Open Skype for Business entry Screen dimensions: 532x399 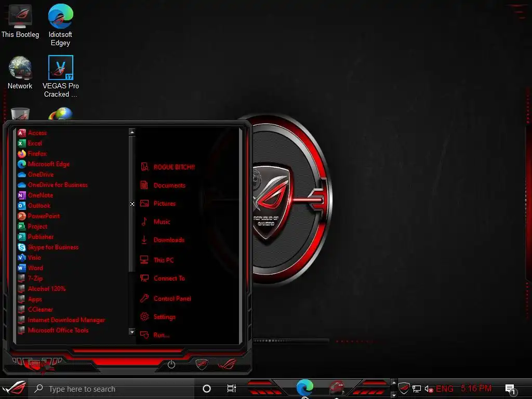(48, 247)
